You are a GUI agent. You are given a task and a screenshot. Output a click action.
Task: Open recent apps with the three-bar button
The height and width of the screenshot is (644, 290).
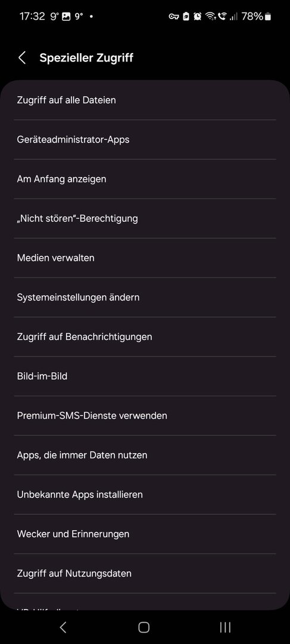224,627
